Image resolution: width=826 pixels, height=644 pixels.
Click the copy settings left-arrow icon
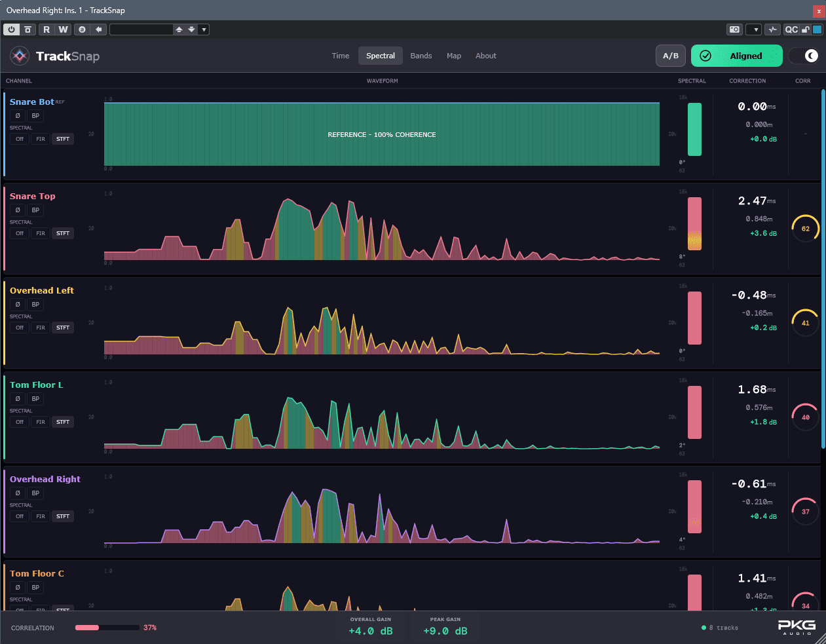point(99,29)
